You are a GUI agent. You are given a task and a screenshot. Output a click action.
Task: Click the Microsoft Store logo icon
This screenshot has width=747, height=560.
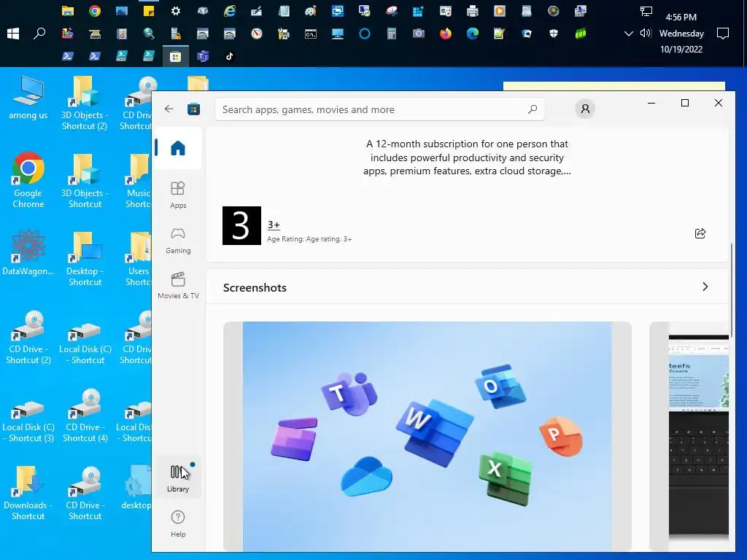point(193,109)
